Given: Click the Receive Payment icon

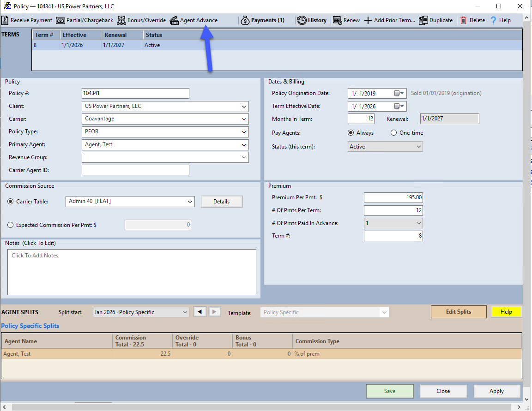Looking at the screenshot, I should point(5,20).
